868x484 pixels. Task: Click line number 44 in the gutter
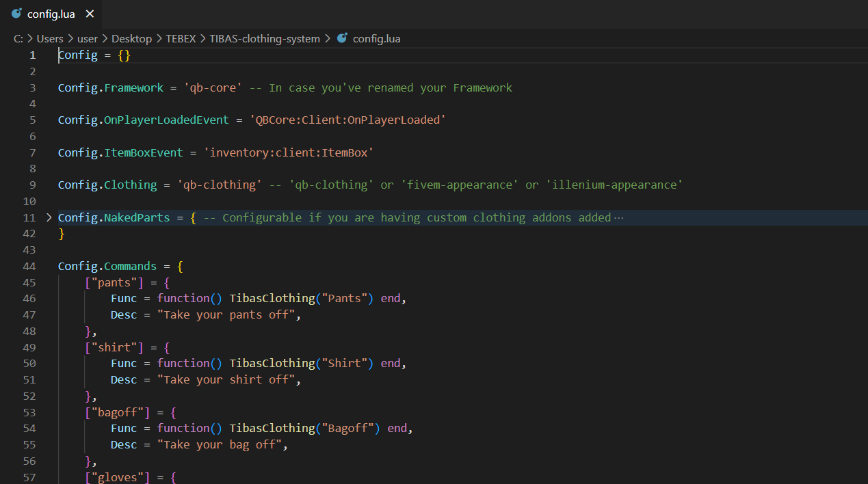pyautogui.click(x=29, y=266)
